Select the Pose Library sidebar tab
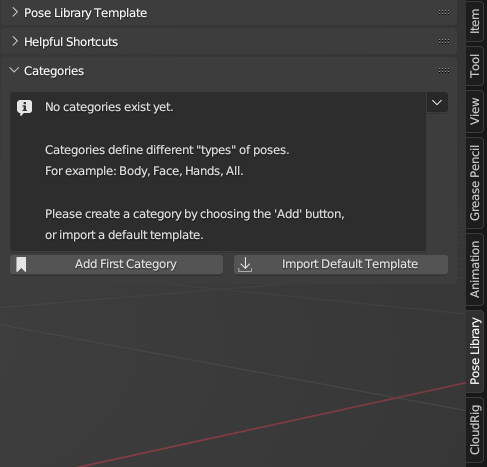 pyautogui.click(x=475, y=351)
